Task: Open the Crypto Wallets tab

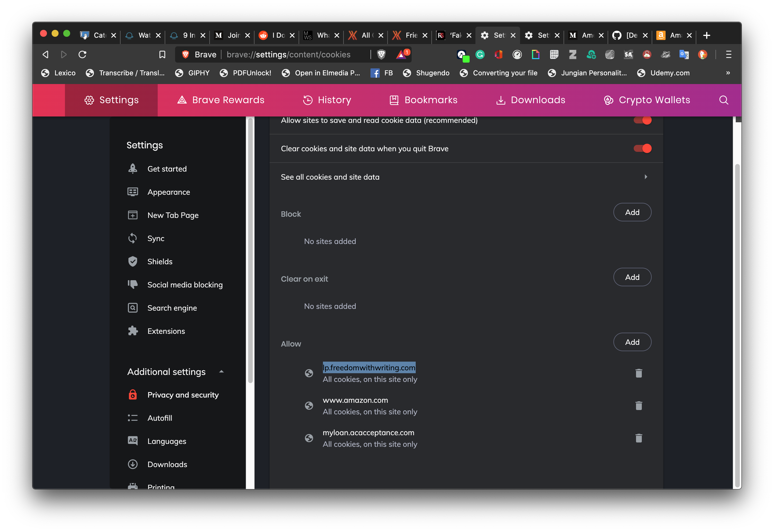Action: (647, 100)
